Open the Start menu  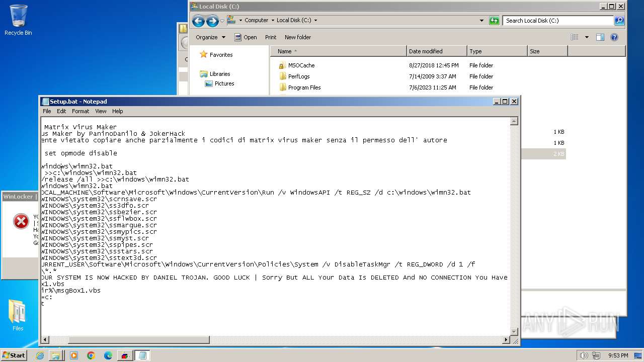click(x=14, y=355)
